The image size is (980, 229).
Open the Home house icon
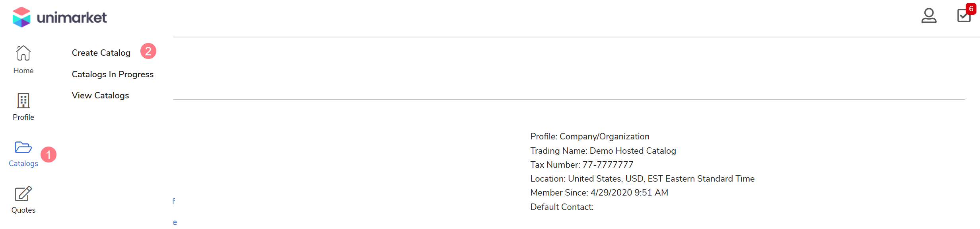tap(23, 53)
